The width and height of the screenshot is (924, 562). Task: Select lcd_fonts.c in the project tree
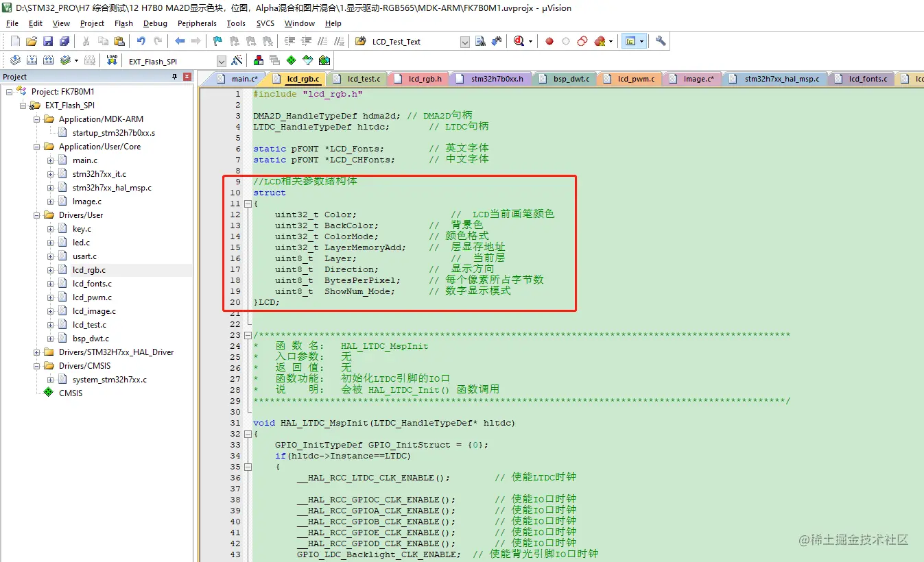[x=92, y=284]
